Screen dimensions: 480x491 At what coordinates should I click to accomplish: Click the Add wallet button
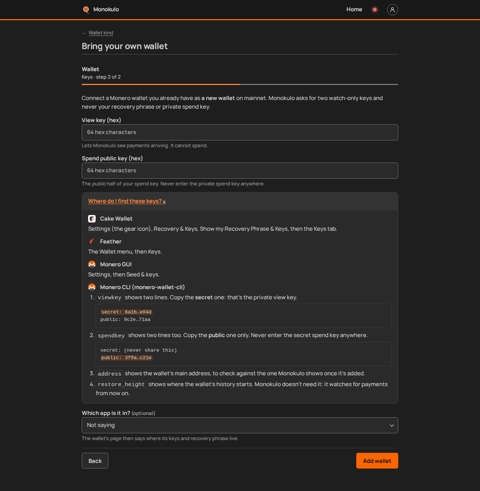click(377, 461)
